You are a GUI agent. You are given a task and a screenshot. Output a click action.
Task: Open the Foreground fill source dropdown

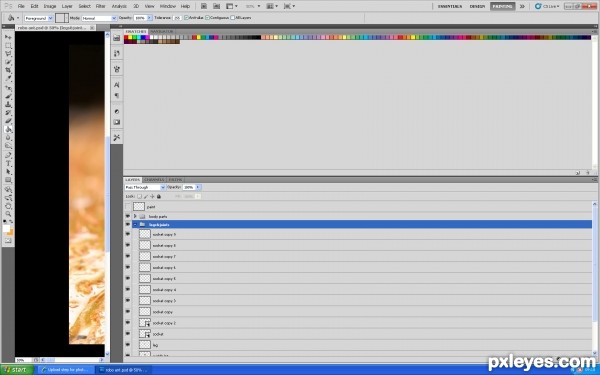tap(39, 18)
